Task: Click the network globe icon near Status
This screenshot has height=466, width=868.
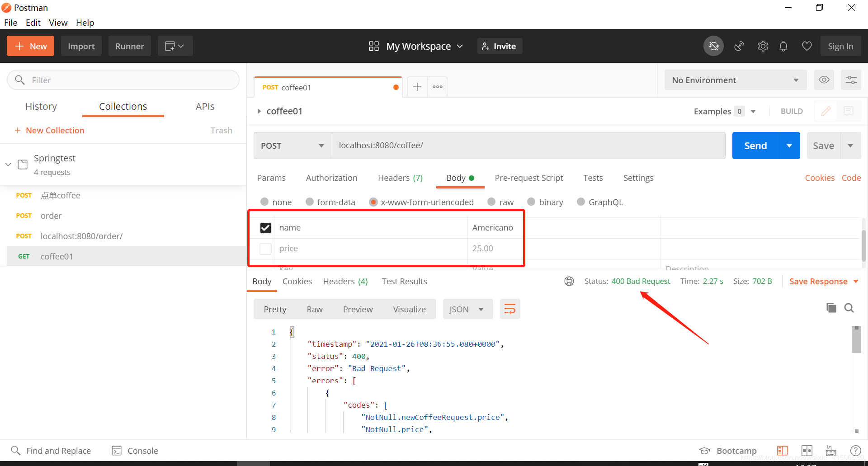Action: point(569,281)
